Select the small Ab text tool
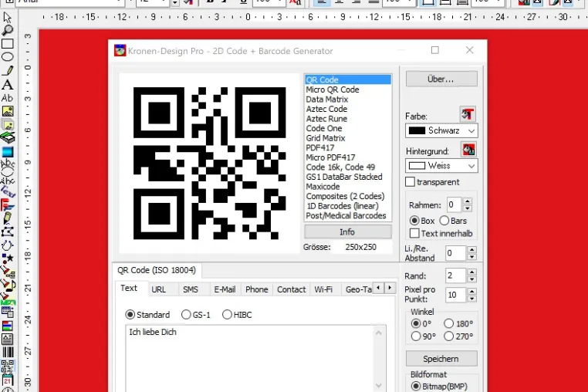Image resolution: width=588 pixels, height=392 pixels. (x=8, y=98)
